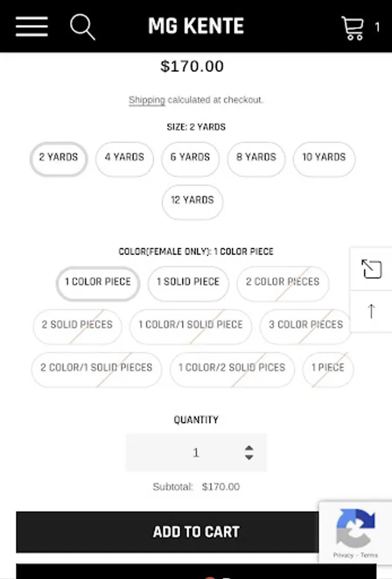Screen dimensions: 392x579
Task: Select the 4 Yards size option
Action: click(x=125, y=158)
